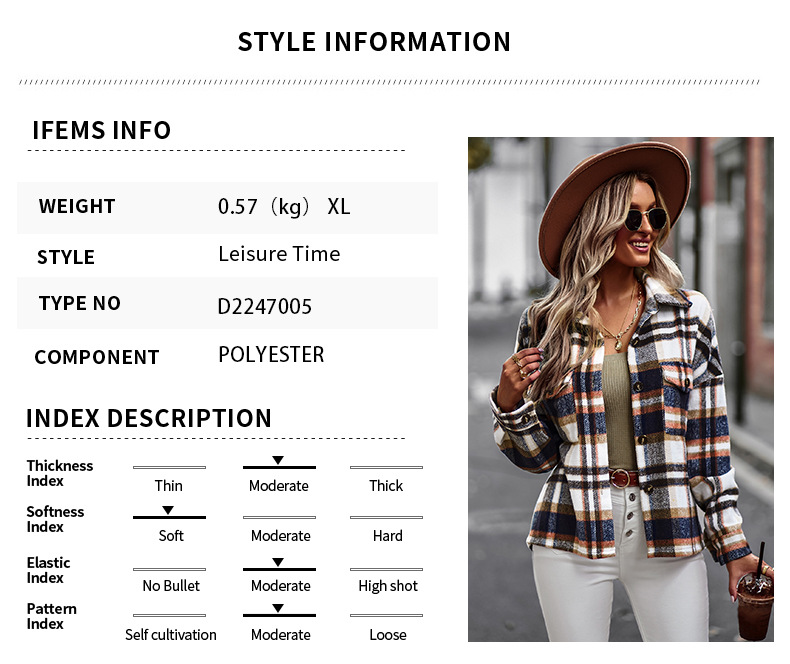790x664 pixels.
Task: Click the Leisure Time style value
Action: tap(279, 254)
